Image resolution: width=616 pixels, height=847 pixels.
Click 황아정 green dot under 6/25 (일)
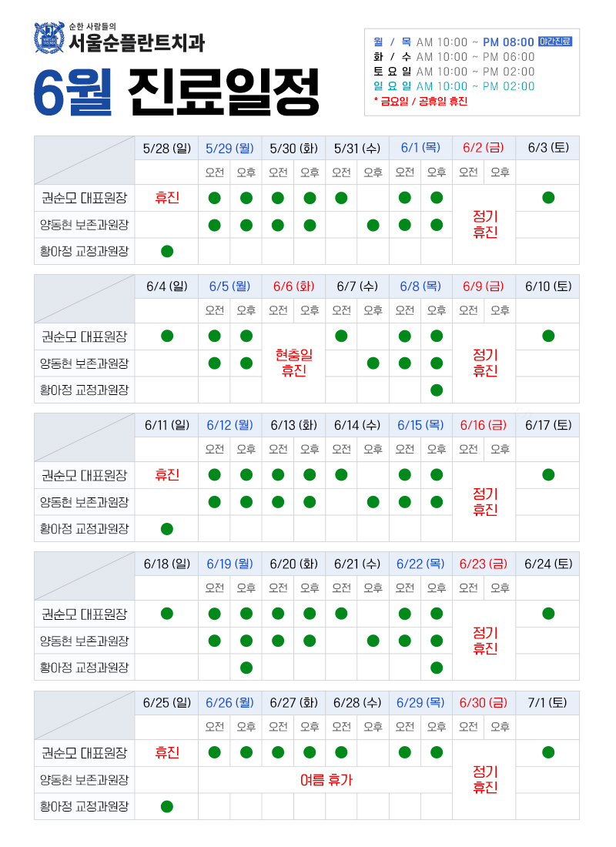click(x=167, y=806)
